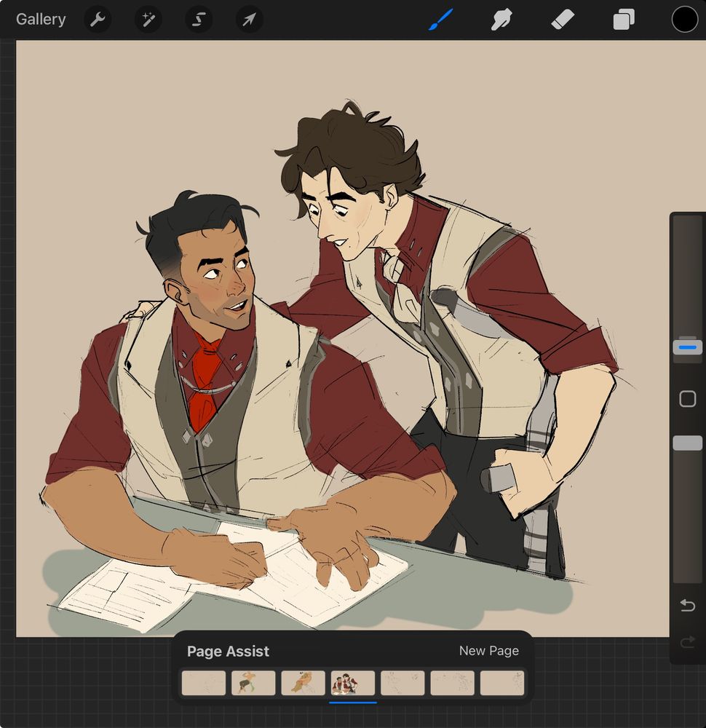This screenshot has width=706, height=728.
Task: Open the Adjustments magic wand menu
Action: pyautogui.click(x=148, y=20)
